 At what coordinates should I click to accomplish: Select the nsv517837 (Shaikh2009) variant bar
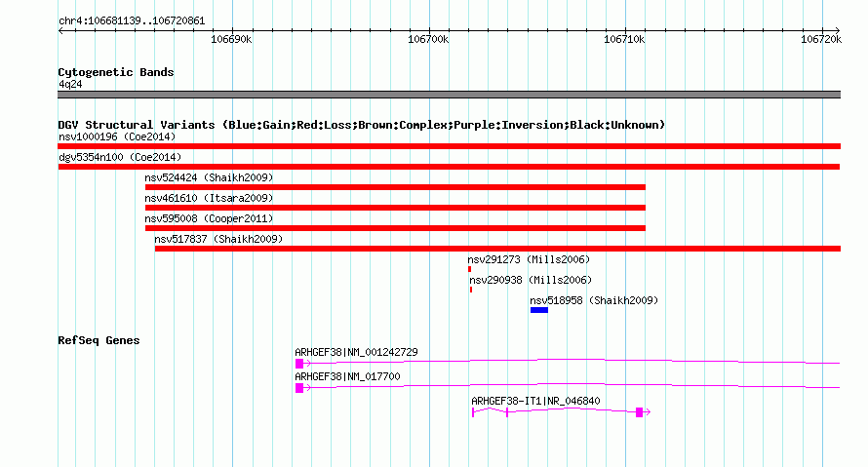click(x=497, y=249)
